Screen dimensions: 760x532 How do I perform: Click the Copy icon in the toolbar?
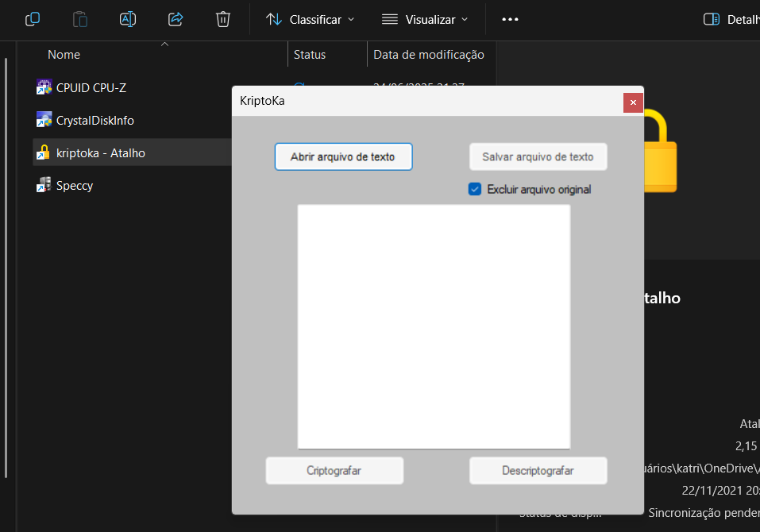pyautogui.click(x=32, y=19)
